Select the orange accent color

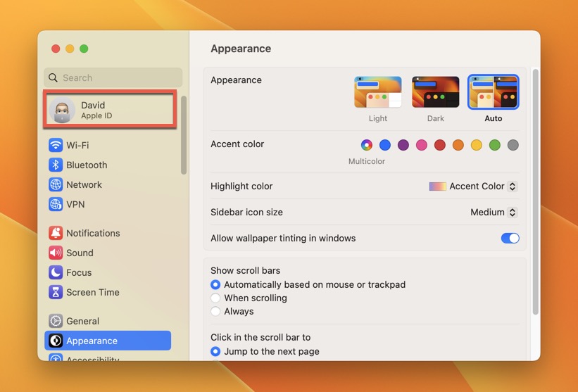(458, 145)
